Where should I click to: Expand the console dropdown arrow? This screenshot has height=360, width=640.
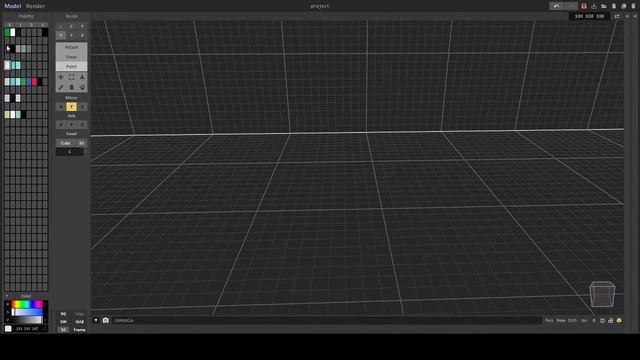tap(96, 320)
